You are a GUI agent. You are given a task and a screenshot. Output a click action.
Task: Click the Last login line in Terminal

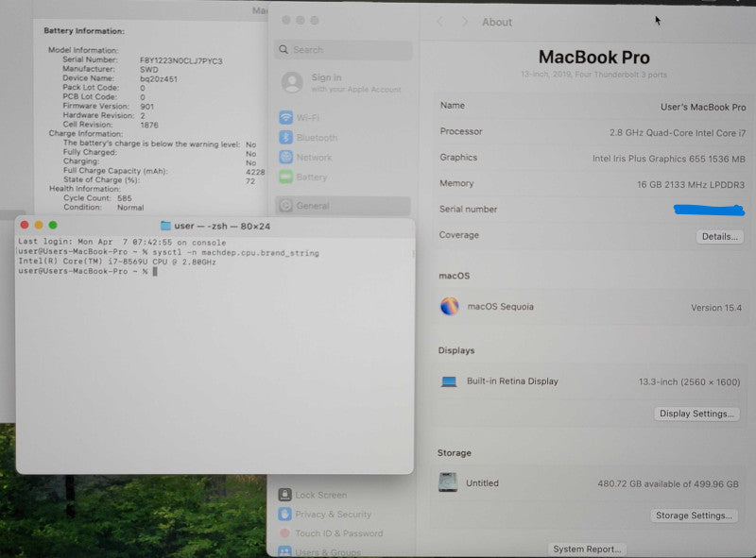point(122,243)
